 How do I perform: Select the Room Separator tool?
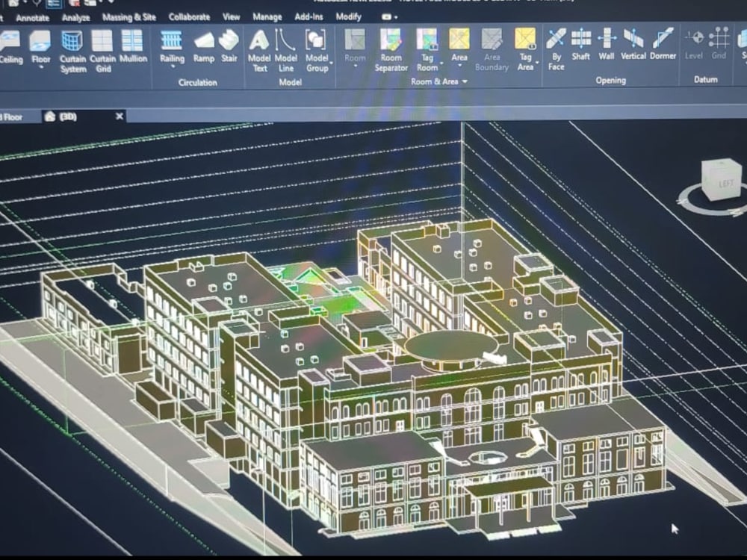coord(391,51)
